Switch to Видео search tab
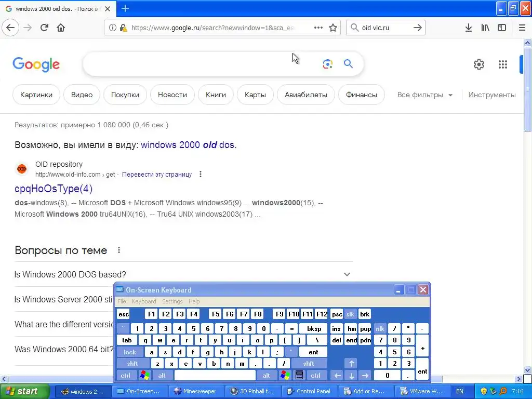This screenshot has height=399, width=532. (82, 95)
